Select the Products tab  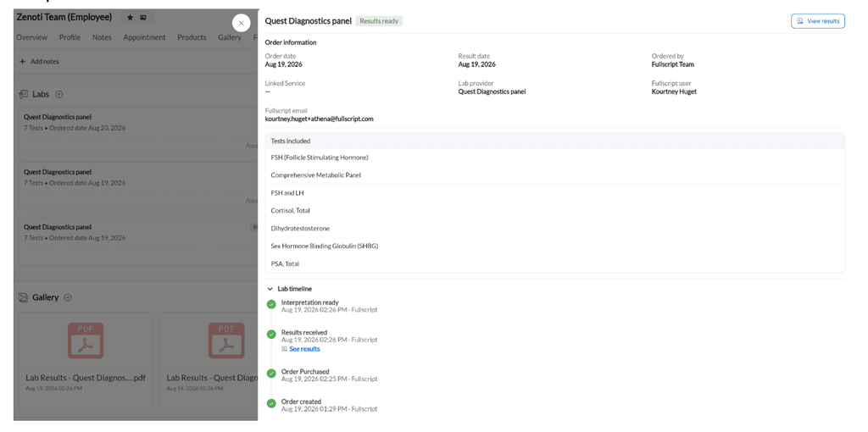point(192,37)
